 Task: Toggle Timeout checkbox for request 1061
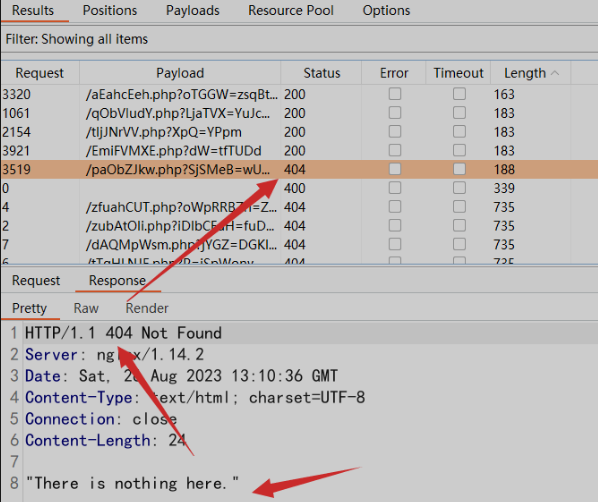pos(459,113)
